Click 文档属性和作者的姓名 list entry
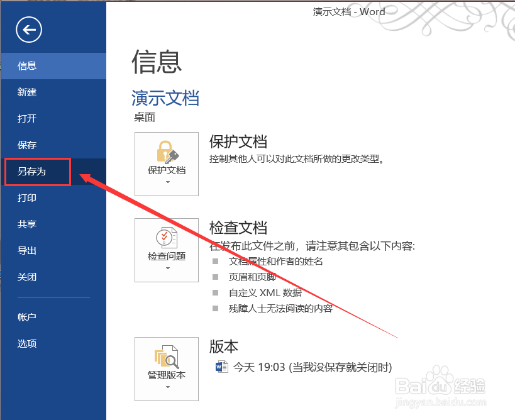 [276, 262]
